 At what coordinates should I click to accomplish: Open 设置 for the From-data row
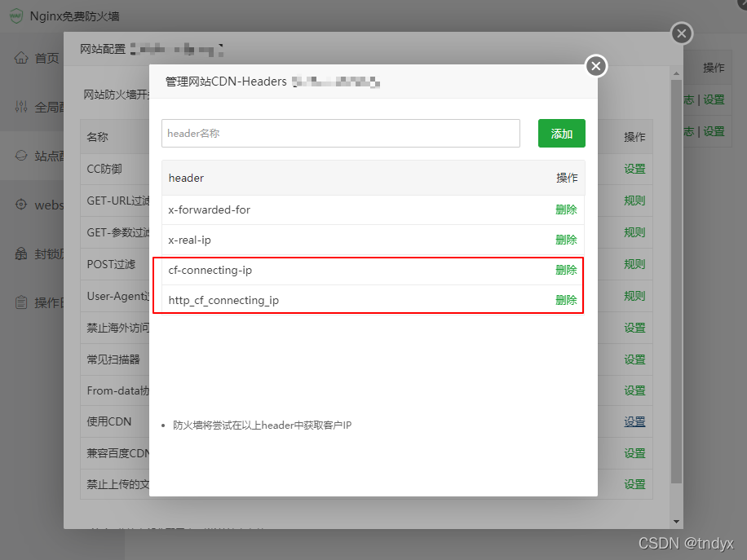coord(634,390)
